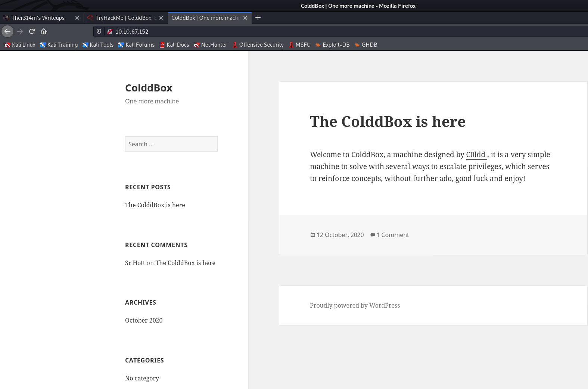Image resolution: width=588 pixels, height=389 pixels.
Task: Open the GHDB bookmark
Action: click(x=366, y=45)
